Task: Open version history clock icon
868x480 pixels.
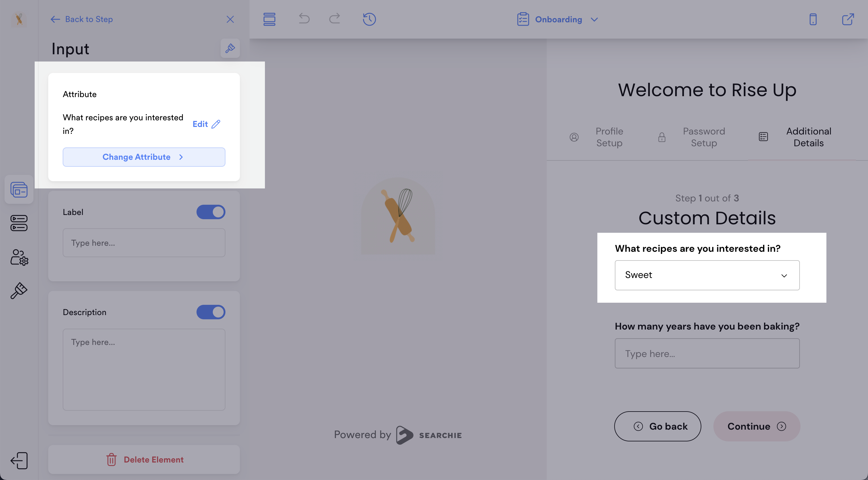Action: point(369,19)
